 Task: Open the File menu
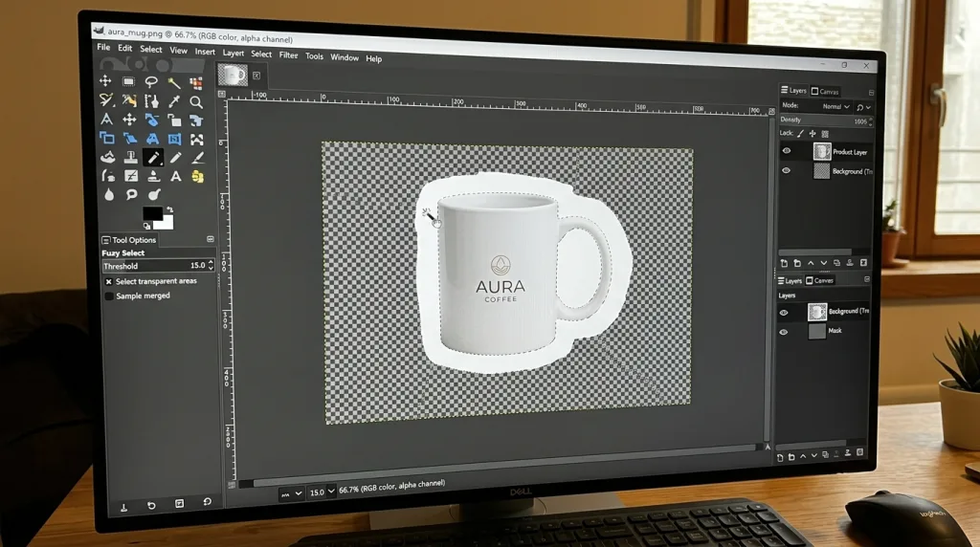coord(103,47)
